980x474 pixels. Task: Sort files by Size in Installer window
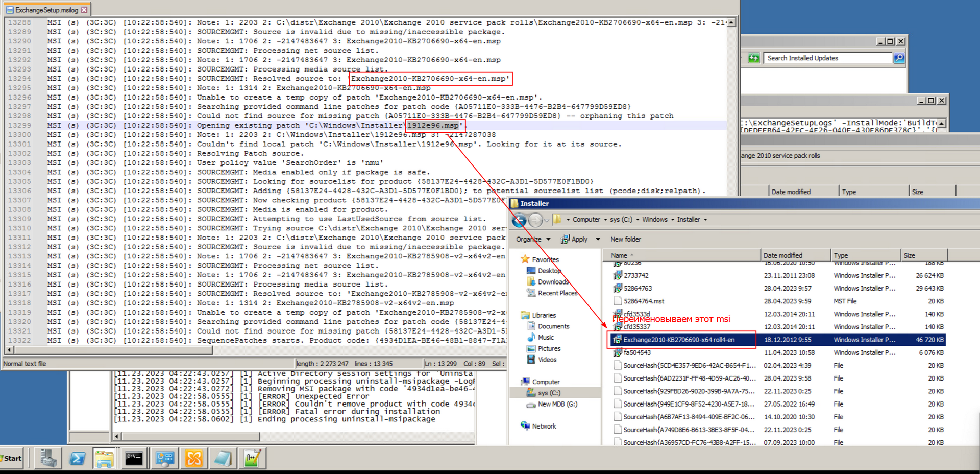coord(924,255)
